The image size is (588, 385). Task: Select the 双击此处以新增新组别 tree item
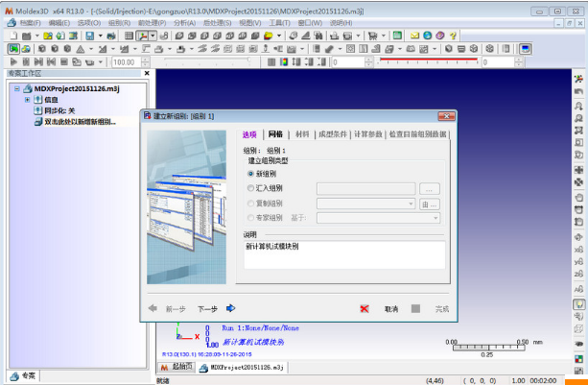point(81,122)
